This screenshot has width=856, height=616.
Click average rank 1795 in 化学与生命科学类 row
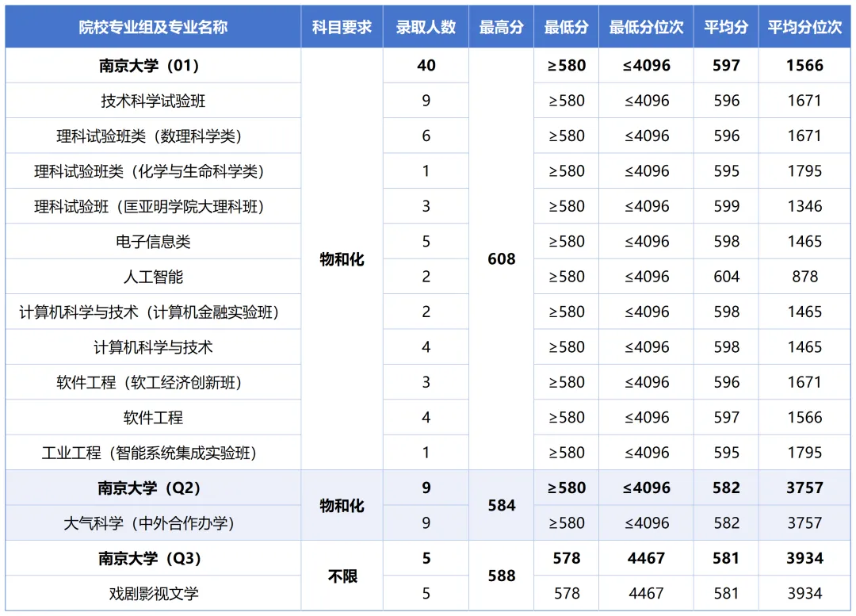[x=804, y=171]
